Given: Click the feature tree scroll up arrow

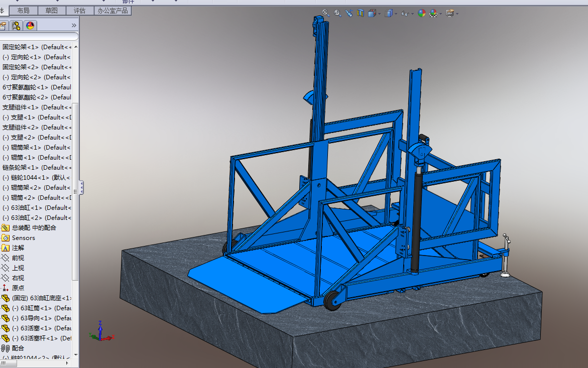Looking at the screenshot, I should click(76, 47).
